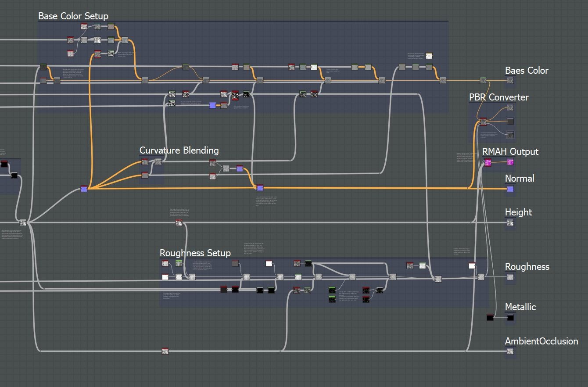
Task: Select the black Metallic output node
Action: pyautogui.click(x=510, y=317)
